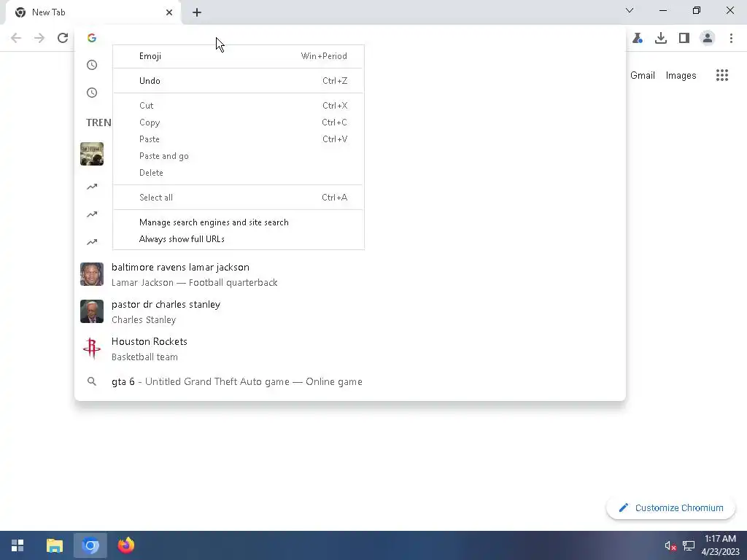Click Delete in the context menu
This screenshot has width=747, height=560.
[x=239, y=172]
